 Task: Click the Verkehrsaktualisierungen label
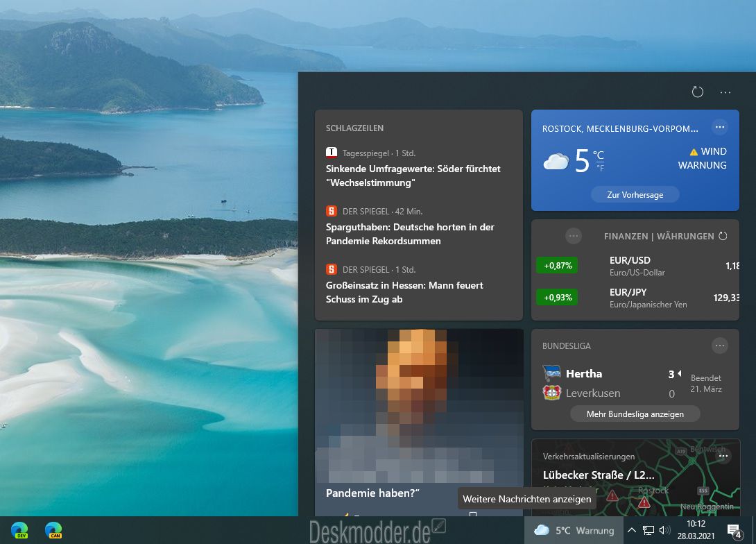coord(589,457)
